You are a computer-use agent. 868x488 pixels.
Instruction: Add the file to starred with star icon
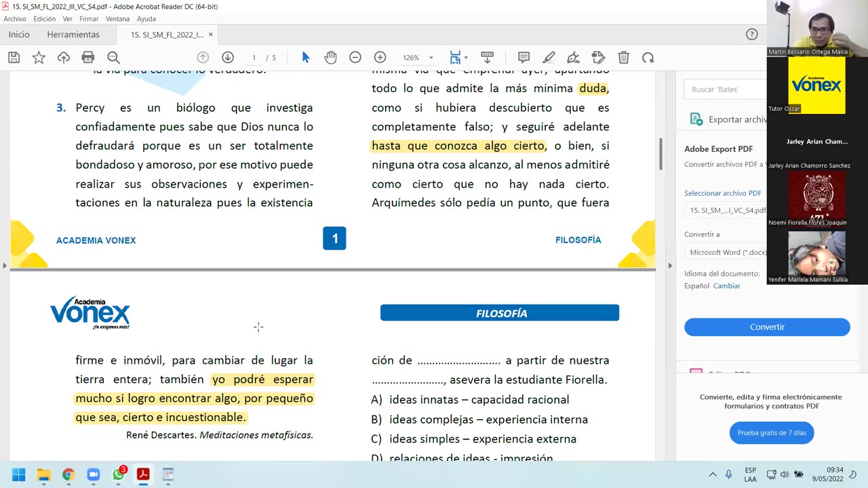coord(39,58)
